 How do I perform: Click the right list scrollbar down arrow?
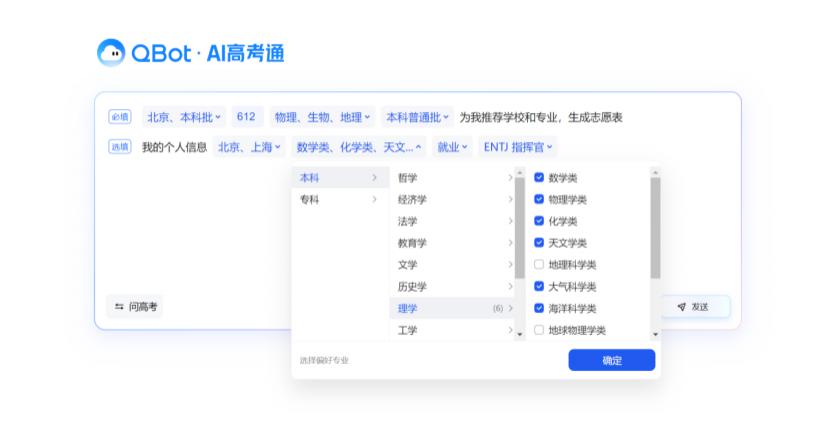pos(655,334)
